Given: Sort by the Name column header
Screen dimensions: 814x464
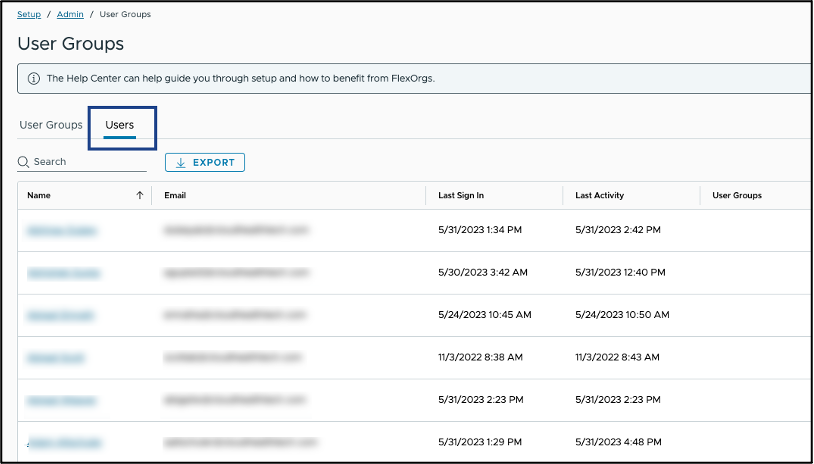Looking at the screenshot, I should pos(39,196).
